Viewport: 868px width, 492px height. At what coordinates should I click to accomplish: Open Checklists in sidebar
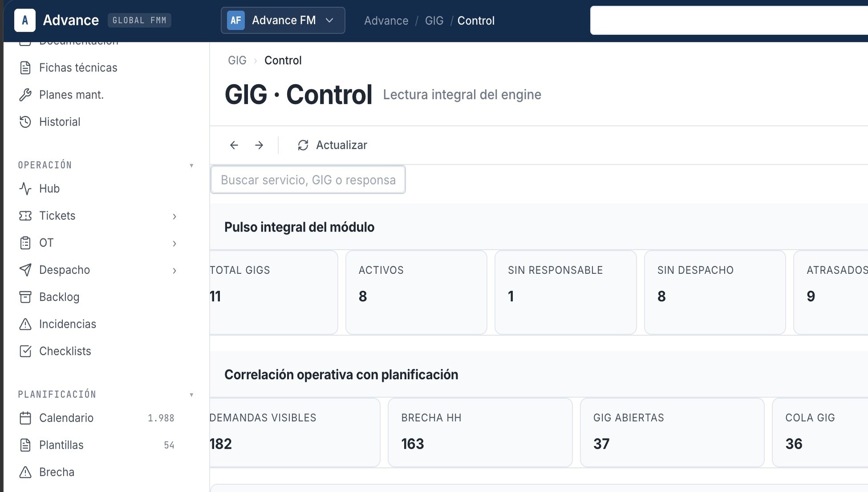tap(65, 351)
